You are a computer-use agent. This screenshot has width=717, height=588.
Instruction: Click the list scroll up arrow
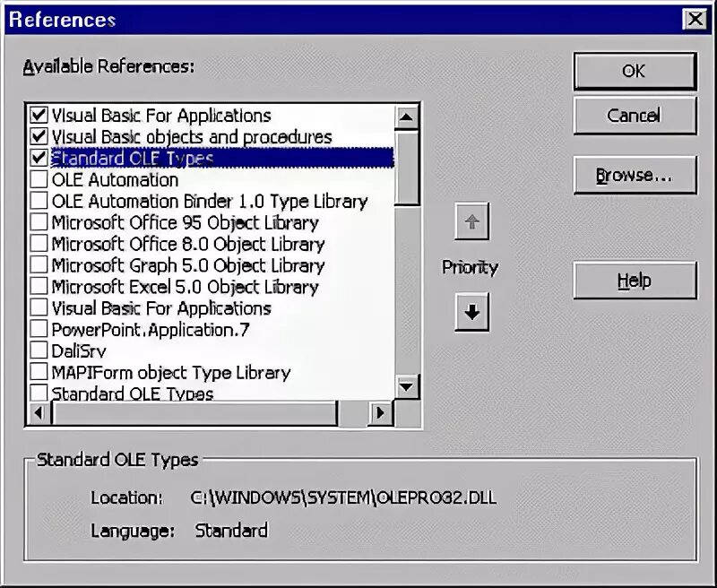pos(406,117)
